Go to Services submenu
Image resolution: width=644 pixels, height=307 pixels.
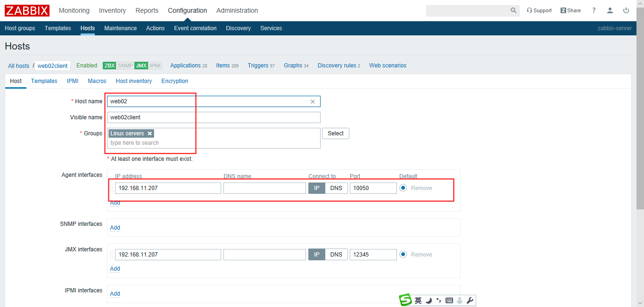tap(271, 28)
